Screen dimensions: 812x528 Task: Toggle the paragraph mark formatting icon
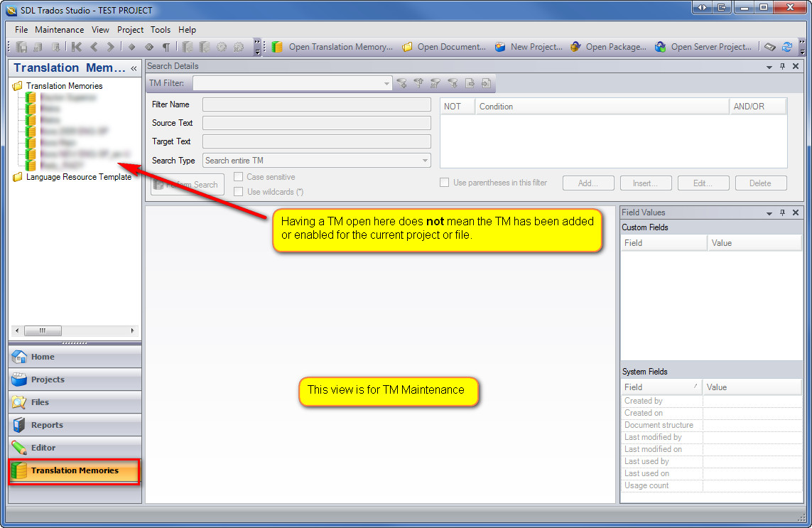(166, 47)
